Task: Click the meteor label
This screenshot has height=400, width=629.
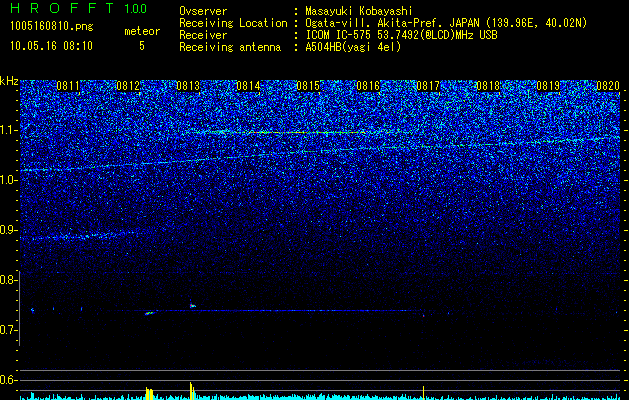Action: point(142,31)
